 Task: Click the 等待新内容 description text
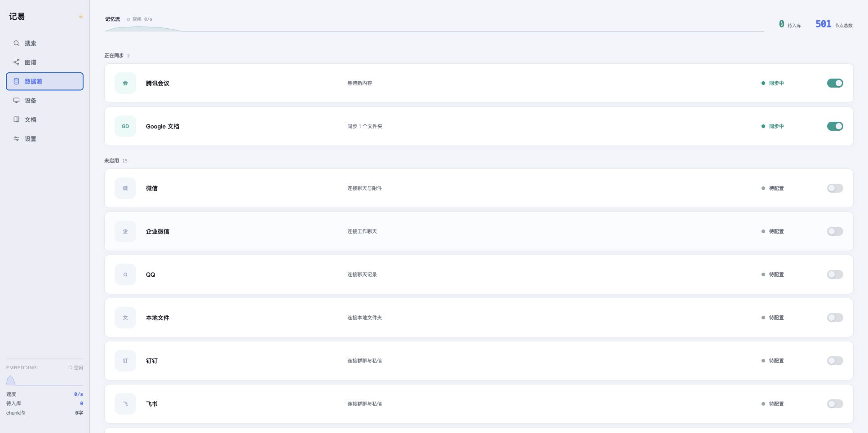click(x=359, y=83)
